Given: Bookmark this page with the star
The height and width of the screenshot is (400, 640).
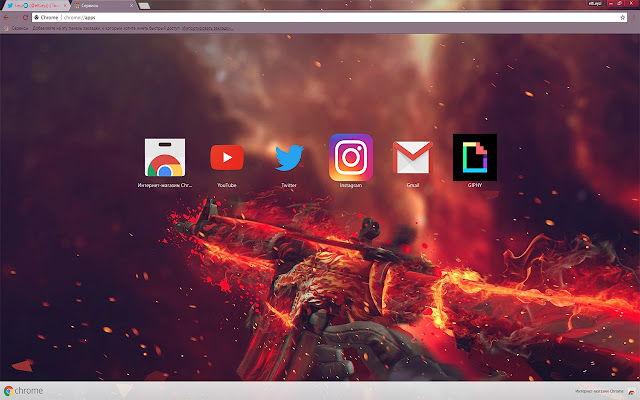Looking at the screenshot, I should click(x=622, y=18).
